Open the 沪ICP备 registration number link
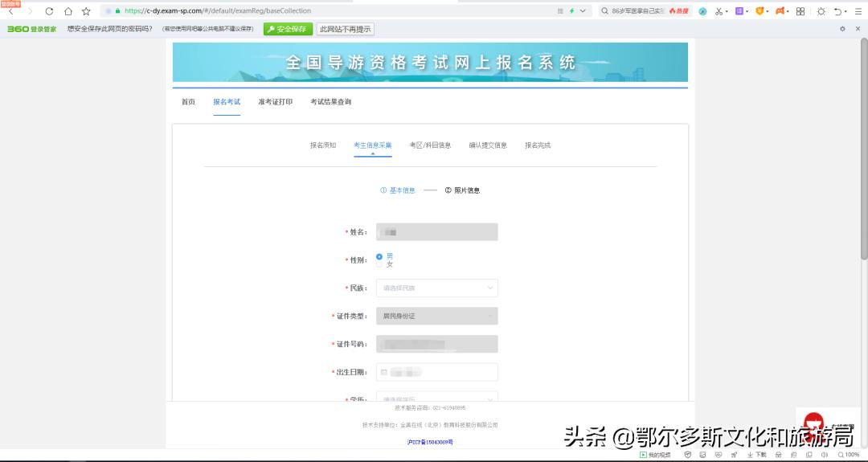This screenshot has height=462, width=868. pos(430,442)
